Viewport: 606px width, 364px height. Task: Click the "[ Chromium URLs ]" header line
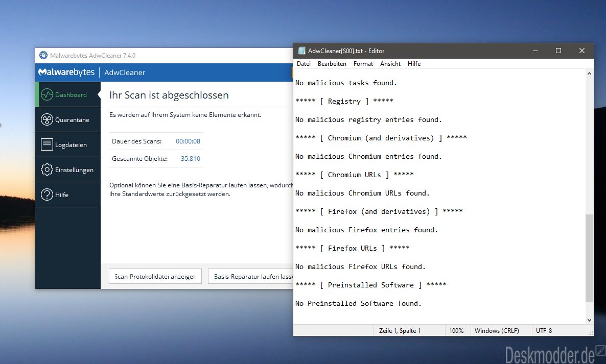point(355,175)
